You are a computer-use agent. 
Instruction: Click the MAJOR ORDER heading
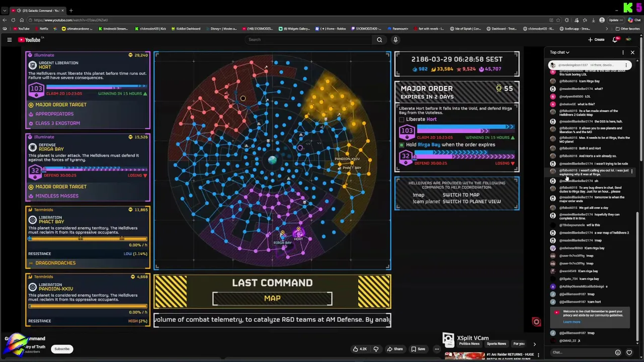point(426,88)
